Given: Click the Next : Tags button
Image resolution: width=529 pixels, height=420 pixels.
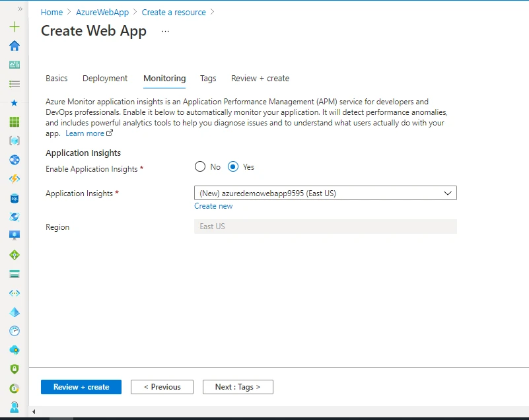Looking at the screenshot, I should [238, 386].
